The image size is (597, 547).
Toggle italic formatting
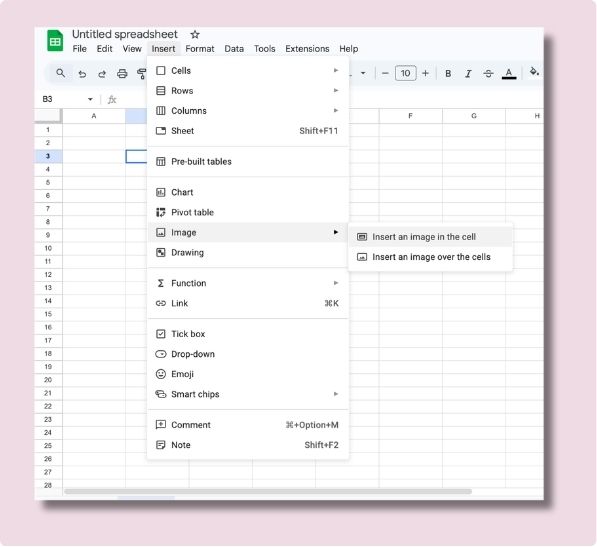point(468,73)
